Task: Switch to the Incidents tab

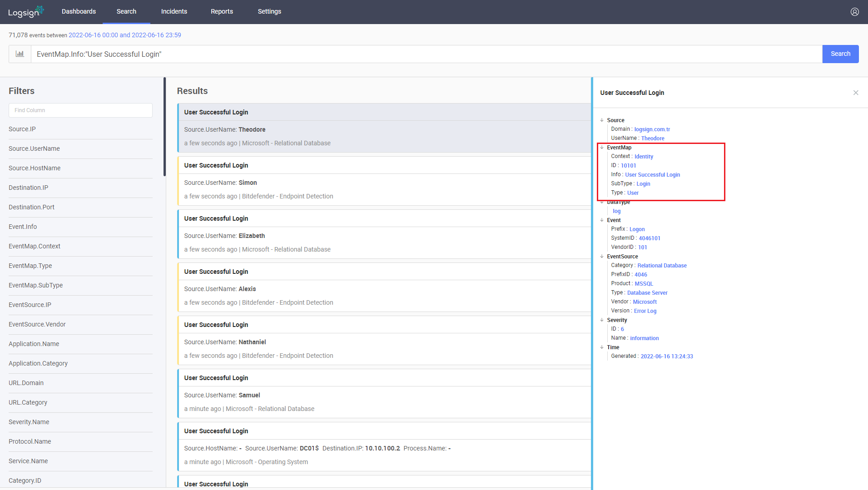Action: (x=174, y=12)
